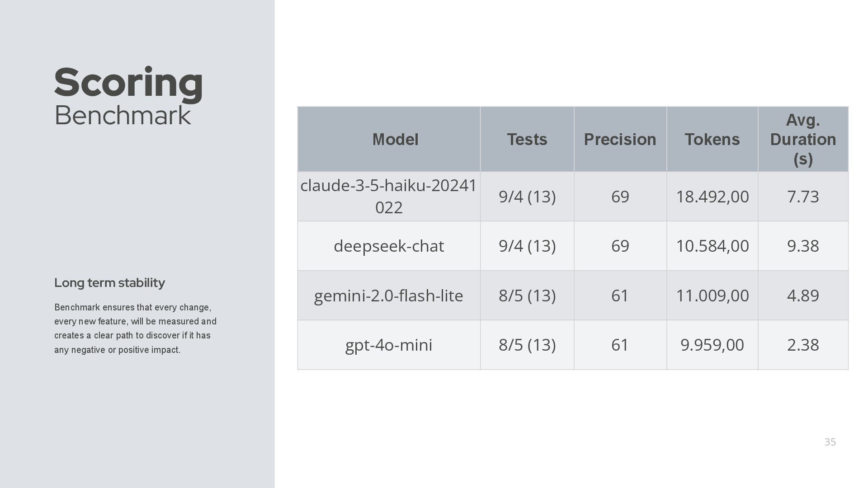The height and width of the screenshot is (488, 868).
Task: Select the gemini-2.0-flash-lite model cell
Action: [x=389, y=296]
